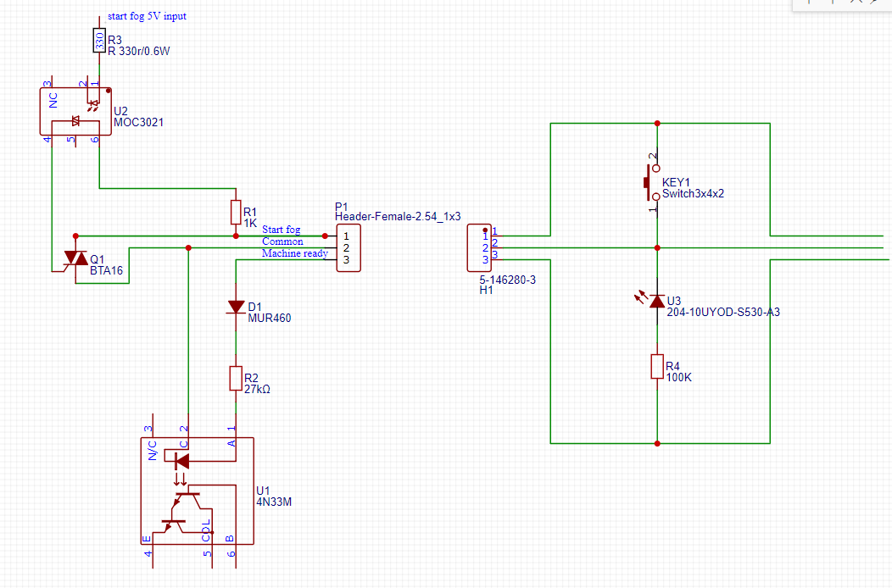892x588 pixels.
Task: Click the H1 designator label
Action: 487,290
